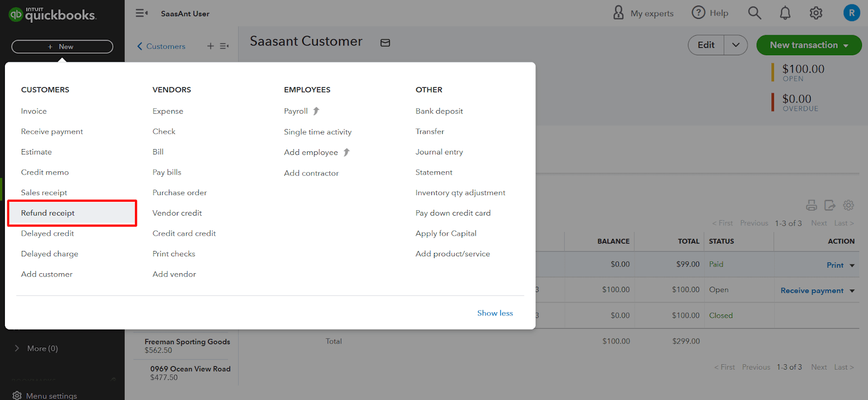Select Expense under Vendors

(x=168, y=111)
